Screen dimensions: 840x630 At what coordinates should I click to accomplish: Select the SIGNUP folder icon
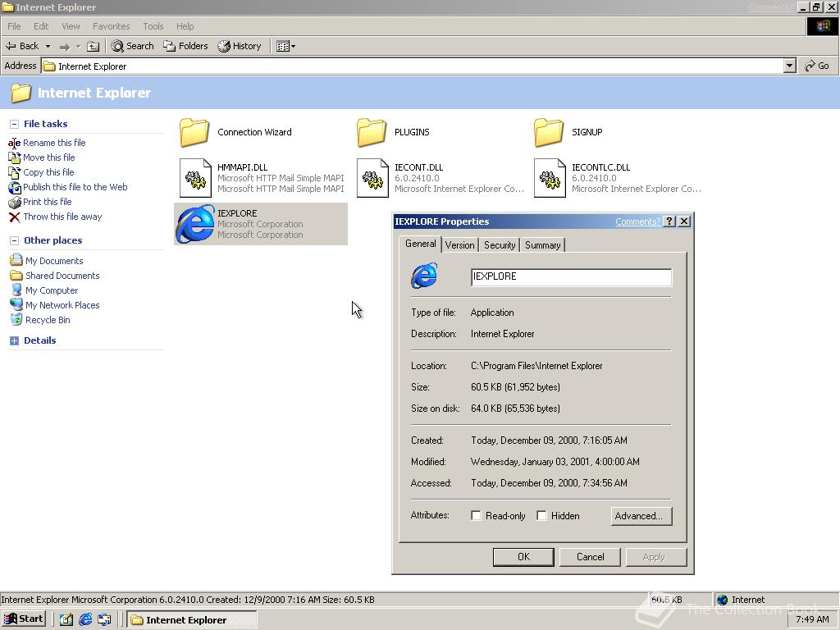[549, 132]
